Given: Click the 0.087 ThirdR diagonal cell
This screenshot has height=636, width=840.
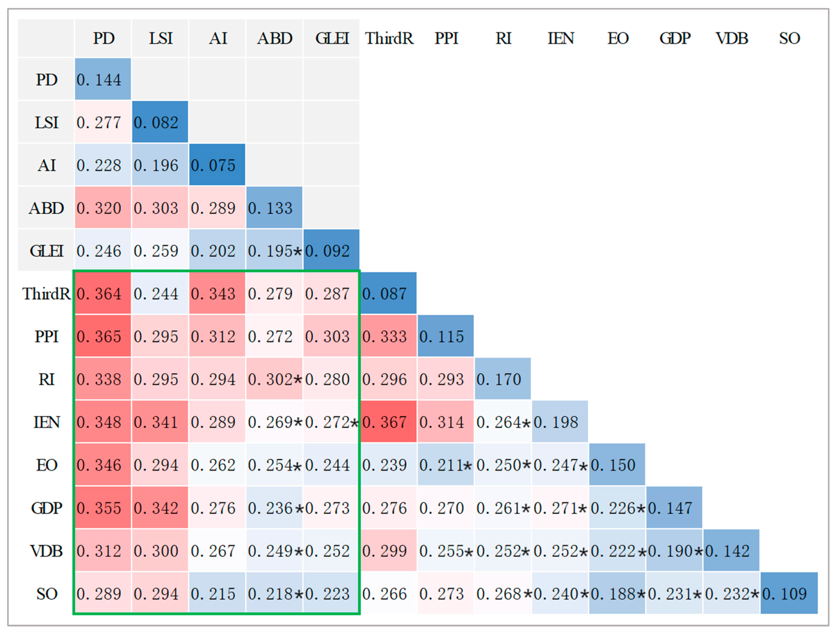Looking at the screenshot, I should point(388,294).
